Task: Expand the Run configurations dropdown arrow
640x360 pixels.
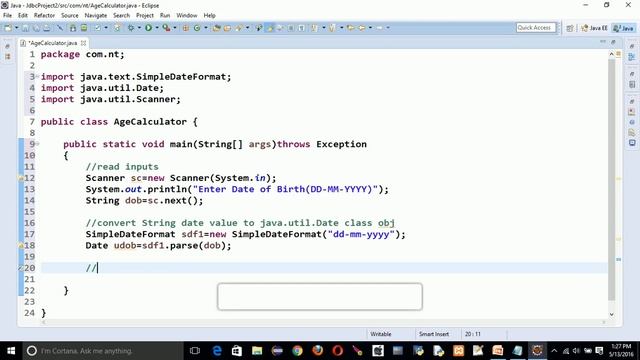Action: pos(157,28)
